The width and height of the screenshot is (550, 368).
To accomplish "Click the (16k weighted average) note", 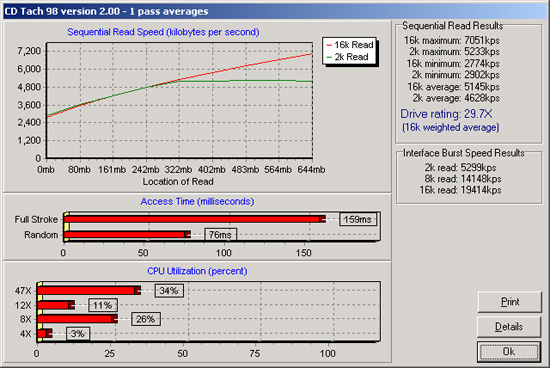I will (x=451, y=127).
